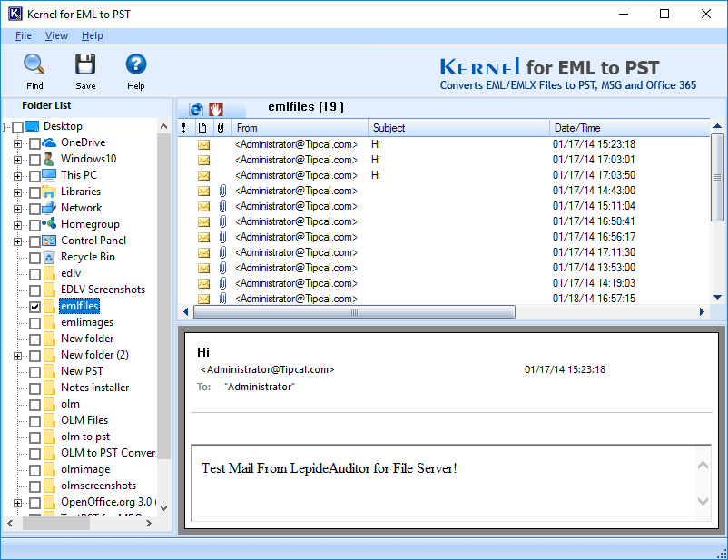Expand the Network tree node
Viewport: 728px width, 560px height.
(17, 209)
